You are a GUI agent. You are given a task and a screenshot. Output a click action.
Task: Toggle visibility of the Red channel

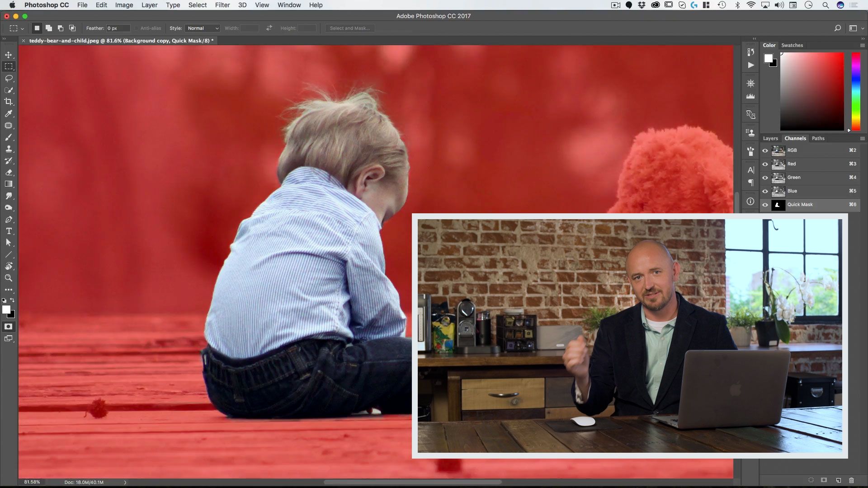(765, 164)
